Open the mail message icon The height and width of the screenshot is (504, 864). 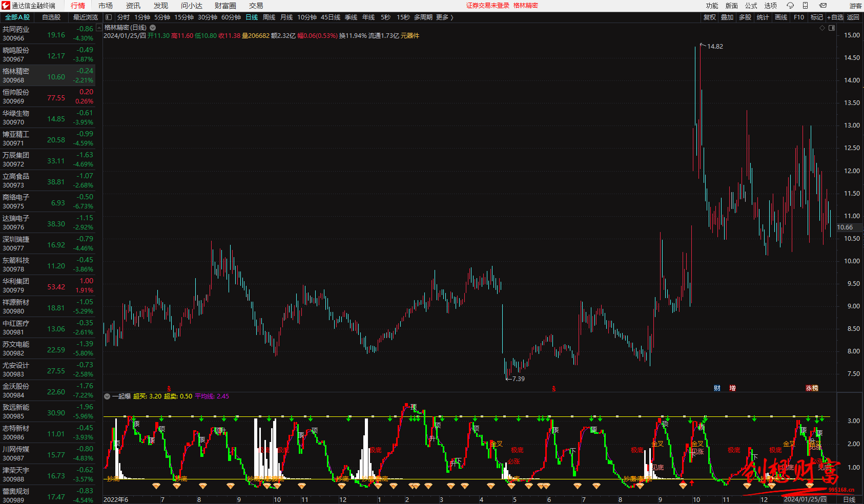pyautogui.click(x=822, y=6)
